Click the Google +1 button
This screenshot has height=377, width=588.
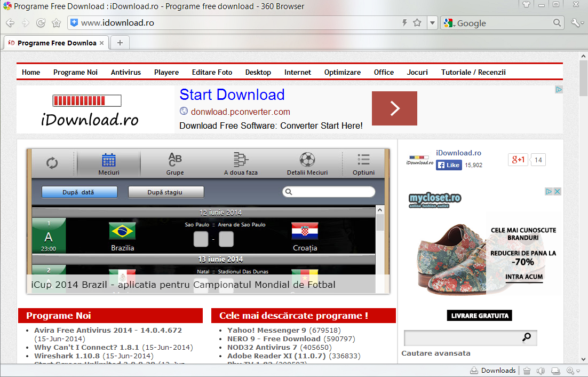518,160
